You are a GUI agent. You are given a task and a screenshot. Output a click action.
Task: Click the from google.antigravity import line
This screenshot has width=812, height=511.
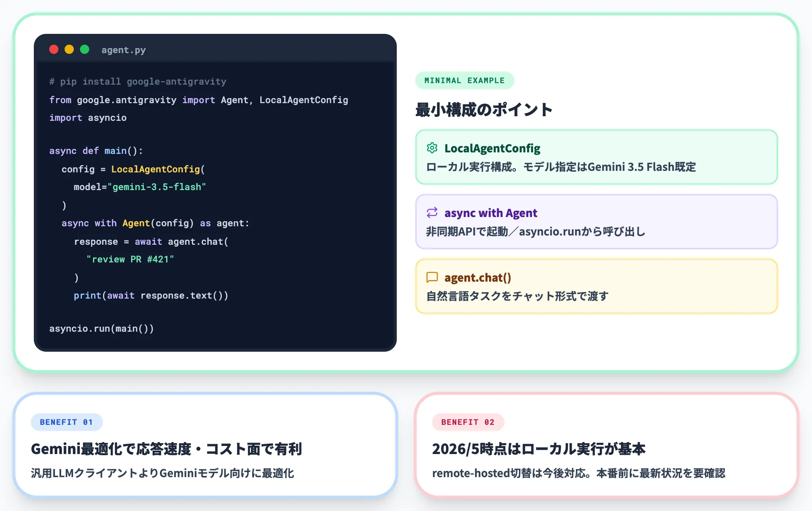coord(198,100)
